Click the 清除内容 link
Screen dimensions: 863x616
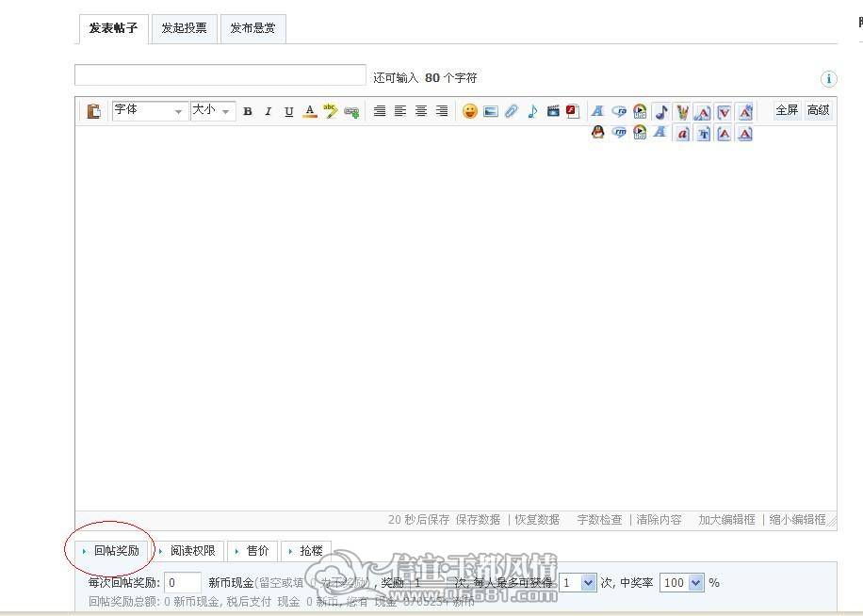pos(659,519)
